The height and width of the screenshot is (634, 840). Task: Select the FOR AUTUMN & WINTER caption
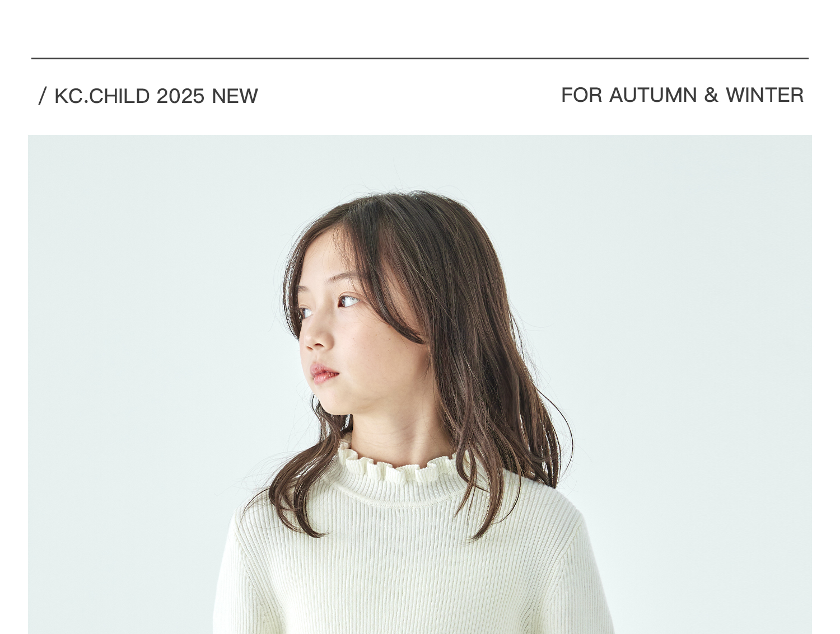(x=682, y=95)
